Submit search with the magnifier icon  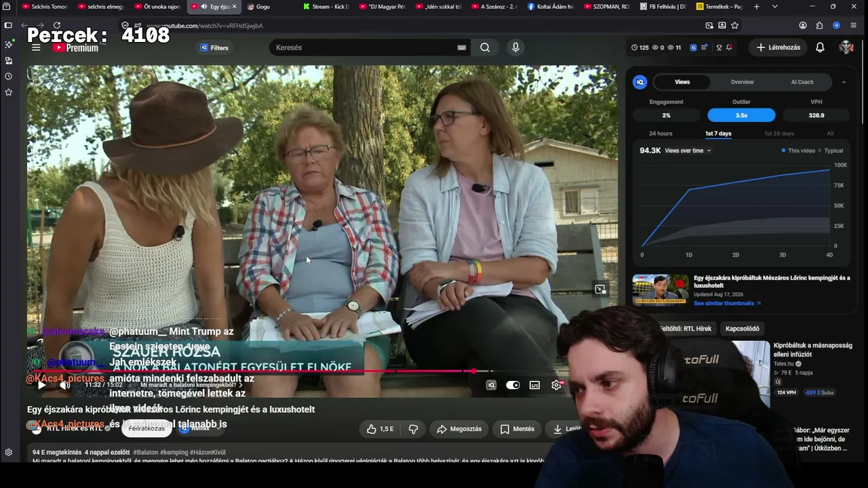coord(485,47)
